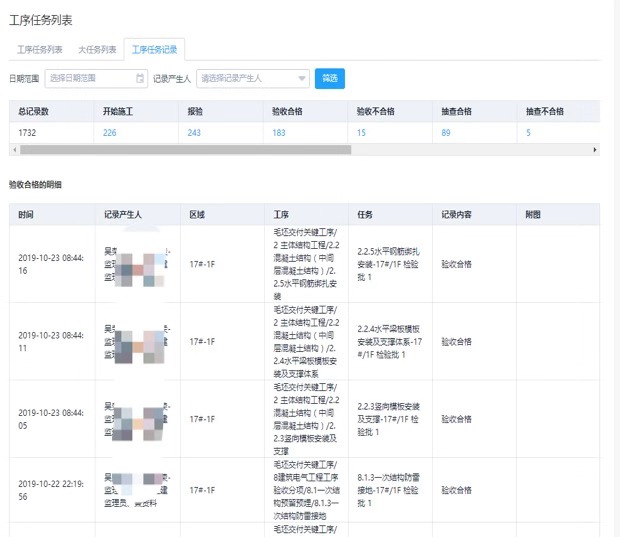
Task: Click the time 2019-10-23 08:44:05 cell
Action: pyautogui.click(x=51, y=419)
